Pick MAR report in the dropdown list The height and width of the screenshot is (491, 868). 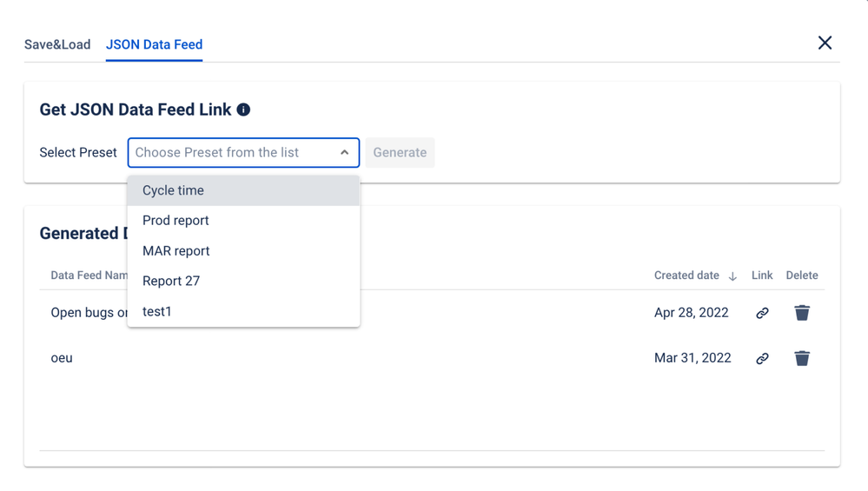click(243, 251)
